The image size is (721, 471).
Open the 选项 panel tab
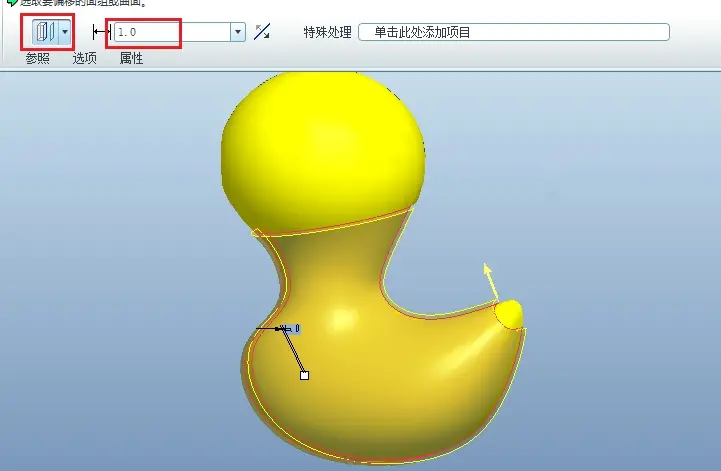85,58
